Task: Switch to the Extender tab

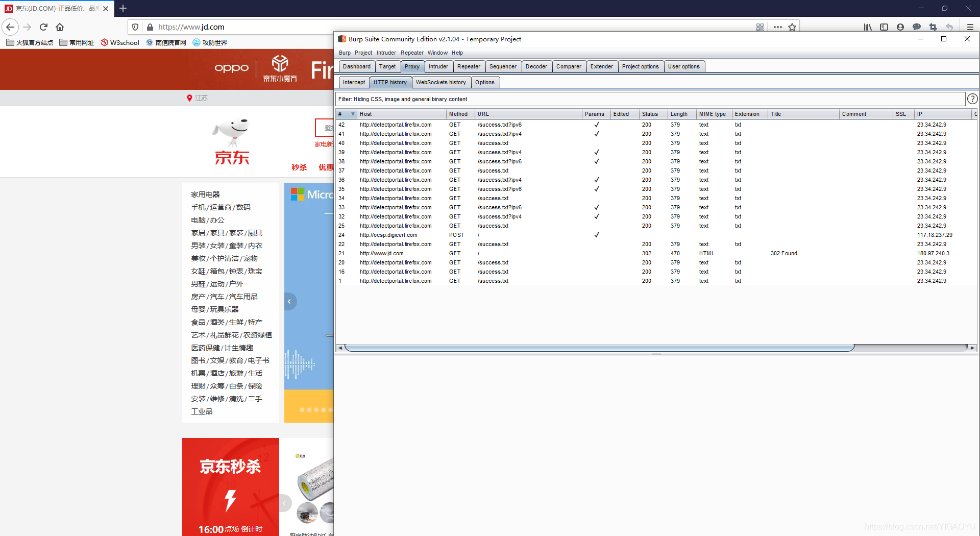Action: coord(602,66)
